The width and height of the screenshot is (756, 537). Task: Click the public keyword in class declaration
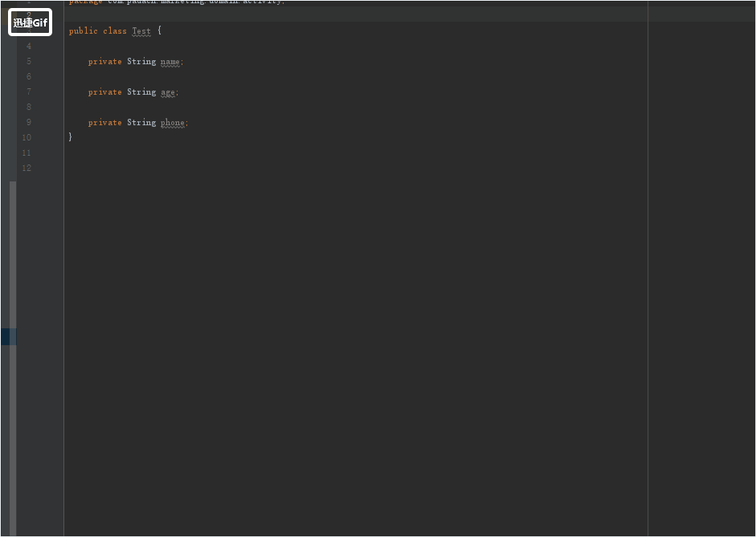(x=83, y=31)
